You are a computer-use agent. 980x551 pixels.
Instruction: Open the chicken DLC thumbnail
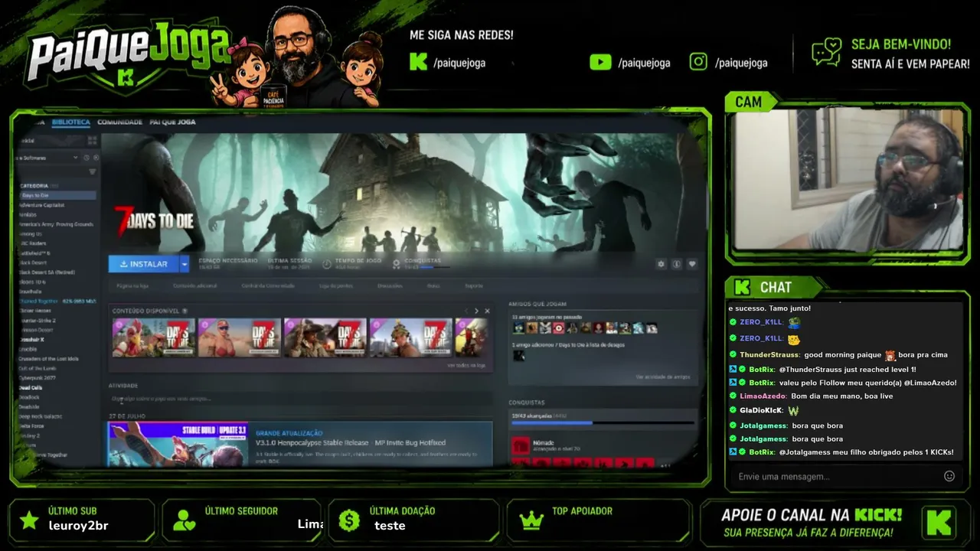pyautogui.click(x=153, y=337)
